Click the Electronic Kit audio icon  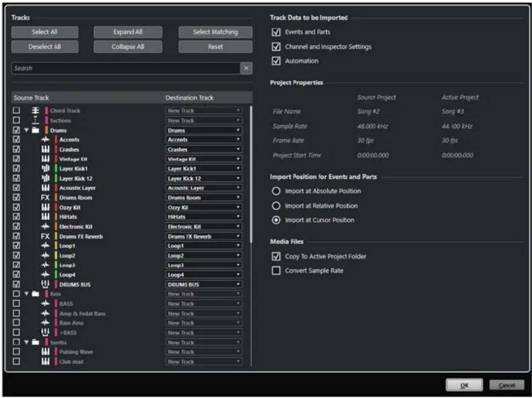pos(45,227)
